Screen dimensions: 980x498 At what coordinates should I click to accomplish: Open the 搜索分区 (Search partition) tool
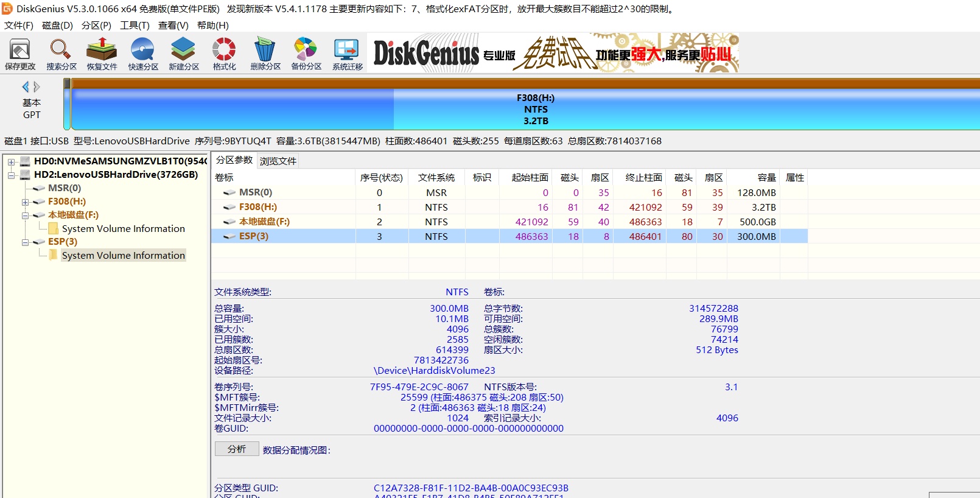pos(61,54)
